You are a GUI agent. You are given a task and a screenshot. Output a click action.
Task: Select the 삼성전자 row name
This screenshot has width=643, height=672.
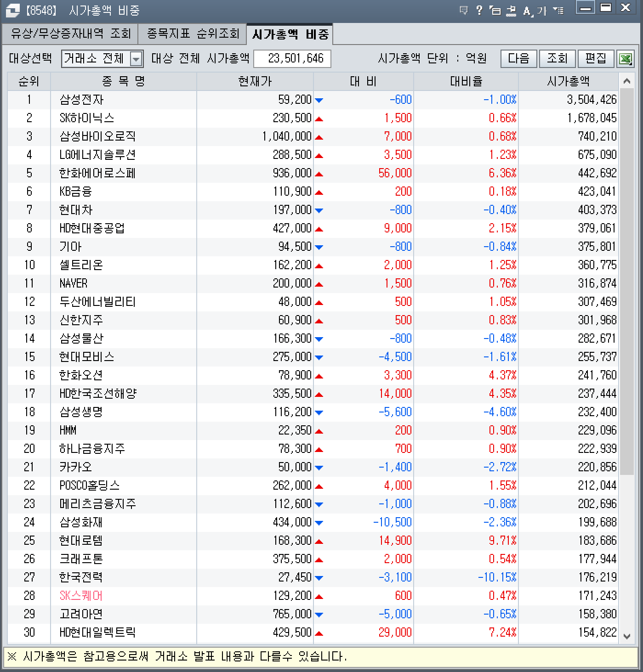click(82, 100)
